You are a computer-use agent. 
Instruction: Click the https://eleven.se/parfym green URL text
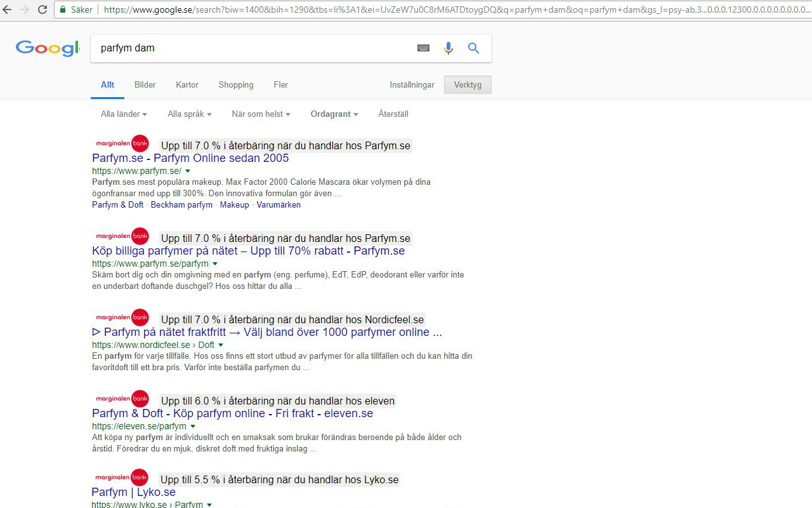pos(139,427)
